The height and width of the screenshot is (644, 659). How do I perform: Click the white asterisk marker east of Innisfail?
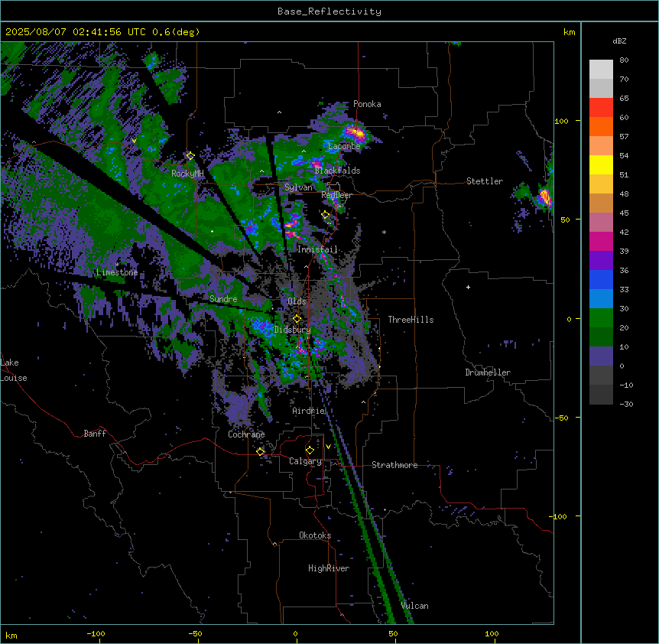pyautogui.click(x=384, y=232)
